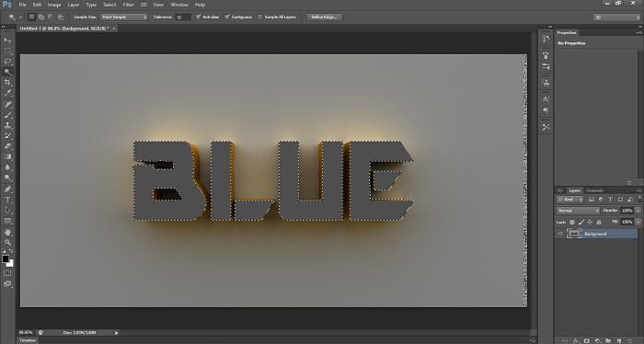Click the background color swatch

[x=11, y=264]
